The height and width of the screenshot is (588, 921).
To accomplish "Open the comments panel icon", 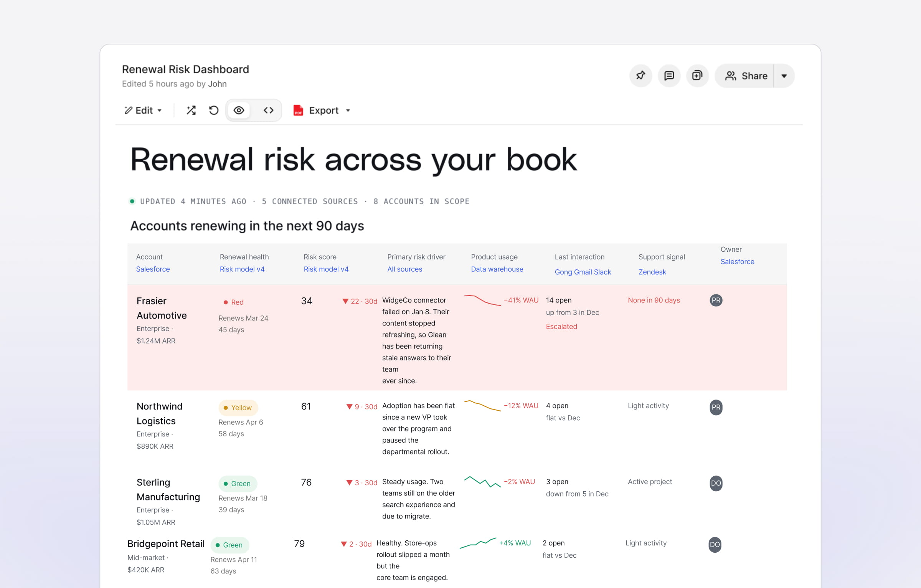I will pos(669,76).
